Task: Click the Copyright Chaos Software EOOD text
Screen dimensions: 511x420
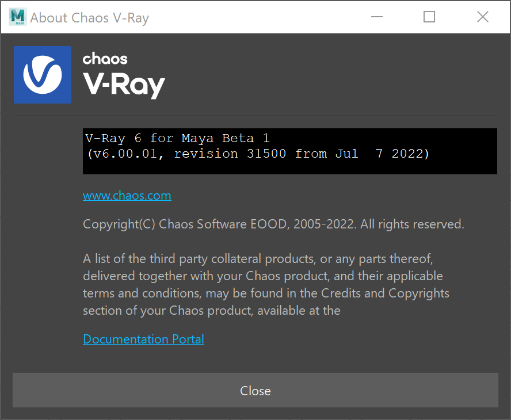Action: [x=273, y=224]
